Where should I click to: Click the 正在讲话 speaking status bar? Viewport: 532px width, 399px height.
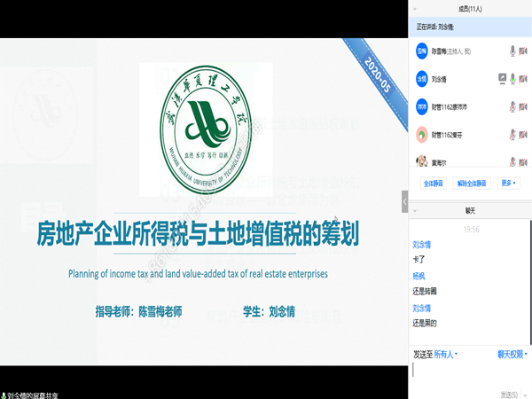pos(470,27)
